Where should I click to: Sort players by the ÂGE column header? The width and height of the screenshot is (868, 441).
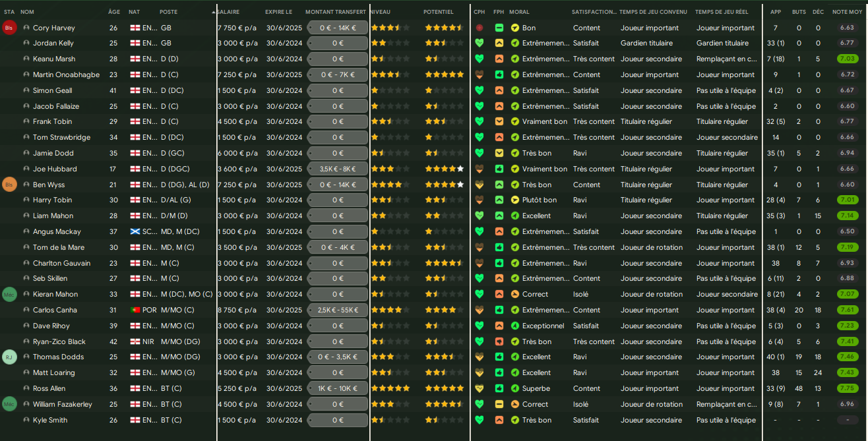pyautogui.click(x=114, y=12)
